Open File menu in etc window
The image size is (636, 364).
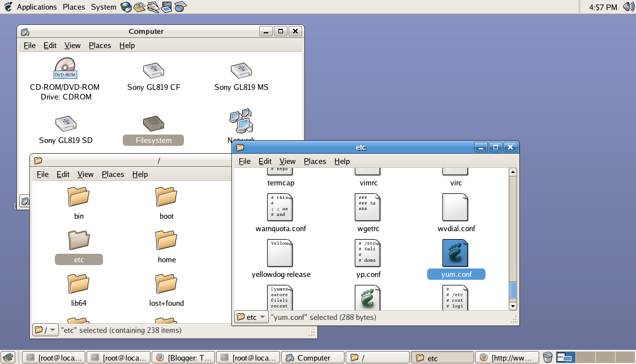coord(244,161)
